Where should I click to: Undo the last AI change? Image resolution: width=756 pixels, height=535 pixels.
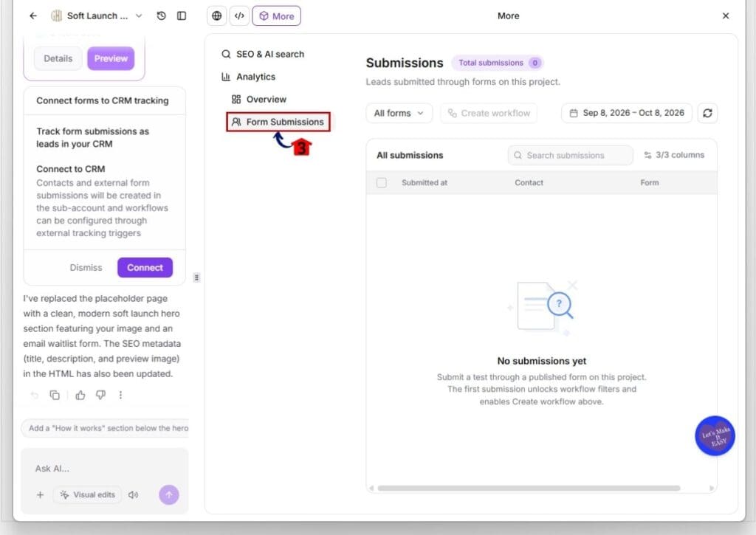click(34, 396)
